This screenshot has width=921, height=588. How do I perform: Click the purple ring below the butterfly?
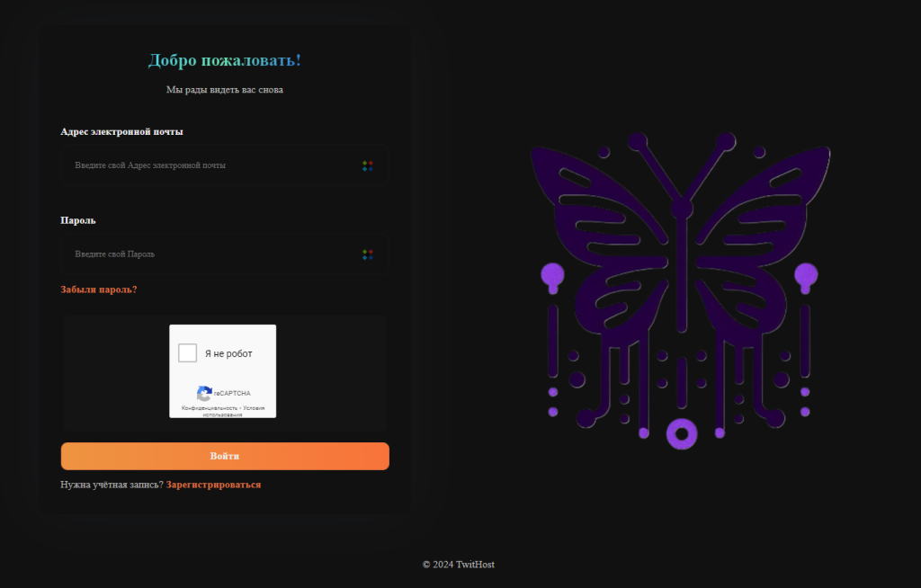(x=682, y=434)
